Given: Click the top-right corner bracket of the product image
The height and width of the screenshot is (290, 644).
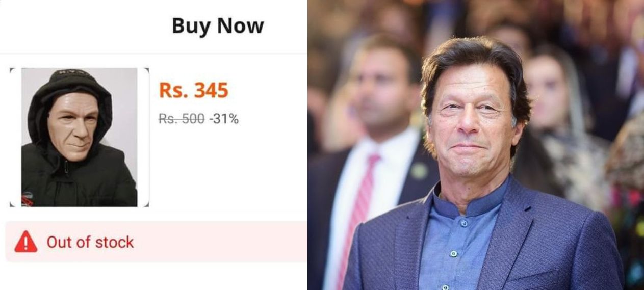Looking at the screenshot, I should point(147,70).
